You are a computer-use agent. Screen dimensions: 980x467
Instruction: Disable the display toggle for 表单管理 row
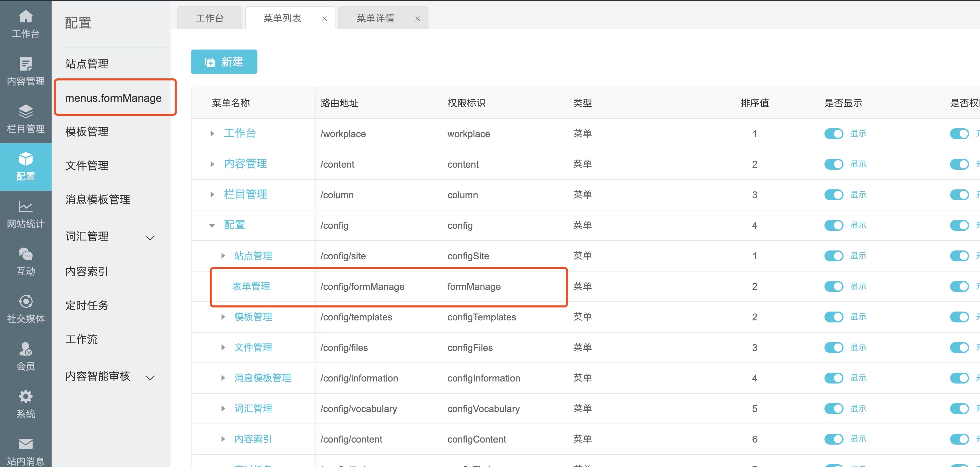click(834, 286)
